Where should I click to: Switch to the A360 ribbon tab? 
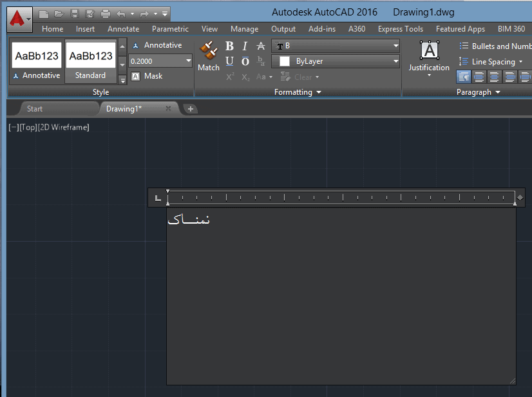click(x=357, y=29)
